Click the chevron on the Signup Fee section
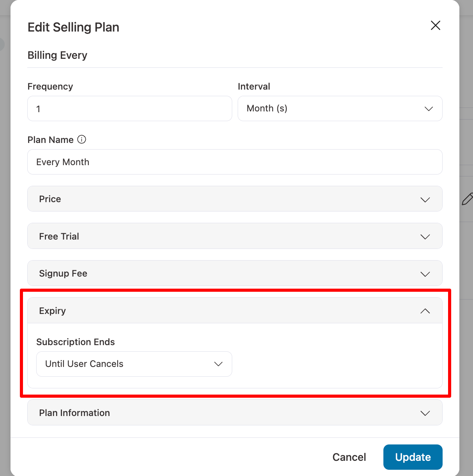Screen dimensions: 473x476 pyautogui.click(x=425, y=273)
